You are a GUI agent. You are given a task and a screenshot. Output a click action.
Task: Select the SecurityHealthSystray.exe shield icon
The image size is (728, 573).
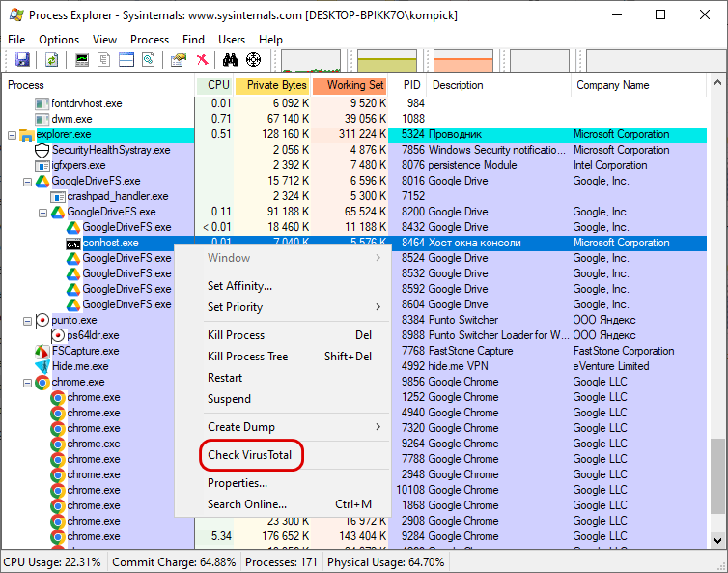click(x=42, y=150)
